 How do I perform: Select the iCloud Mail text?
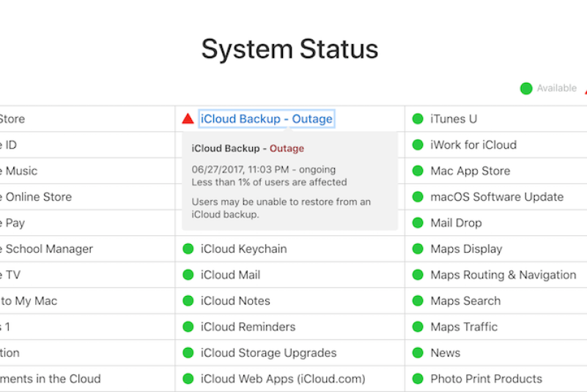[230, 275]
